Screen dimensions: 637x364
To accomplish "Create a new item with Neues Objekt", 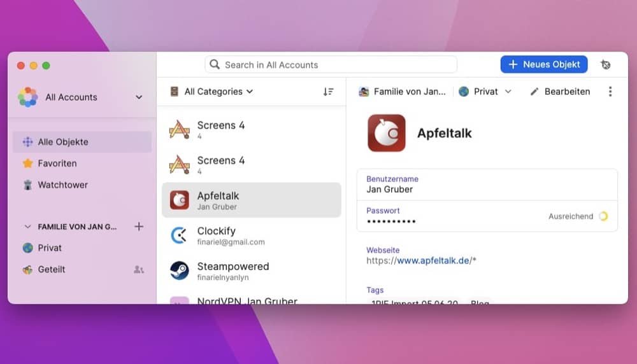I will pos(543,64).
